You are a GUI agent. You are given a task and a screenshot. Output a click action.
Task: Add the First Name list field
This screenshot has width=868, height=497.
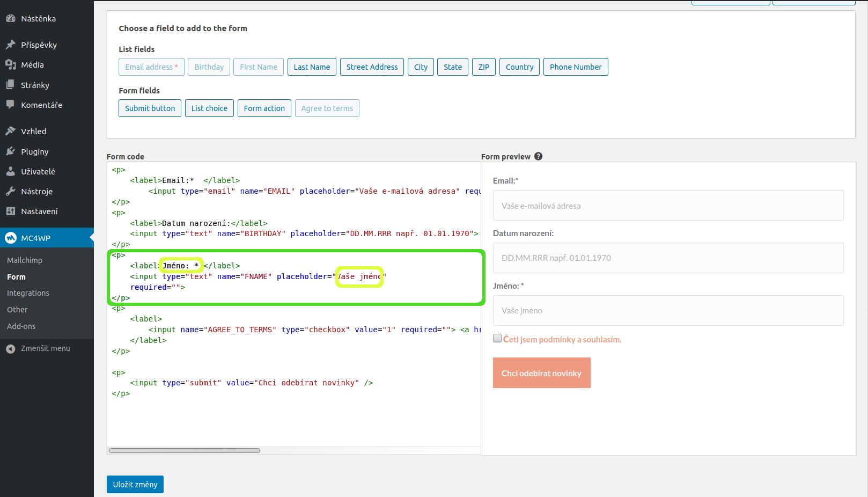[x=259, y=67]
